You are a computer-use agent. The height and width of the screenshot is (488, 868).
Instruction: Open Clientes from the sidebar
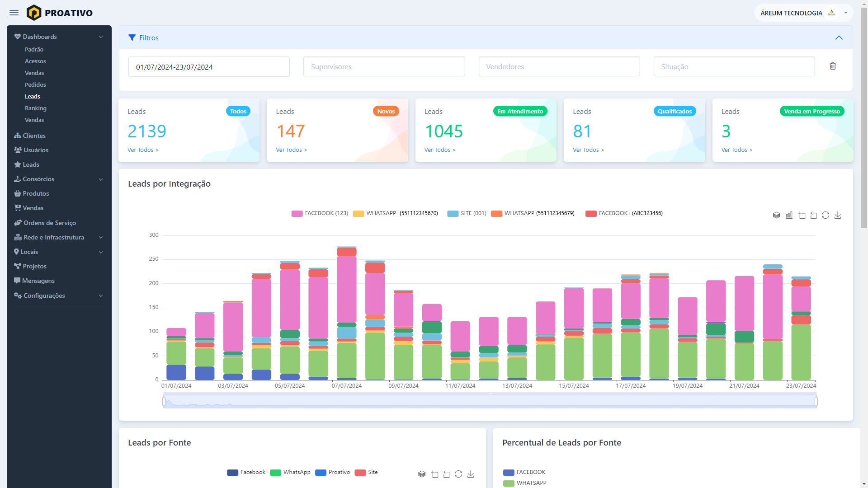30,136
